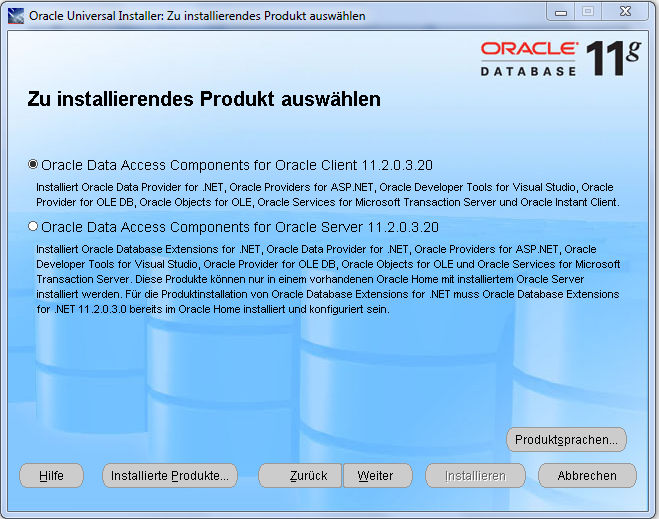Proceed with the Weiter button
The width and height of the screenshot is (659, 519).
coord(377,476)
